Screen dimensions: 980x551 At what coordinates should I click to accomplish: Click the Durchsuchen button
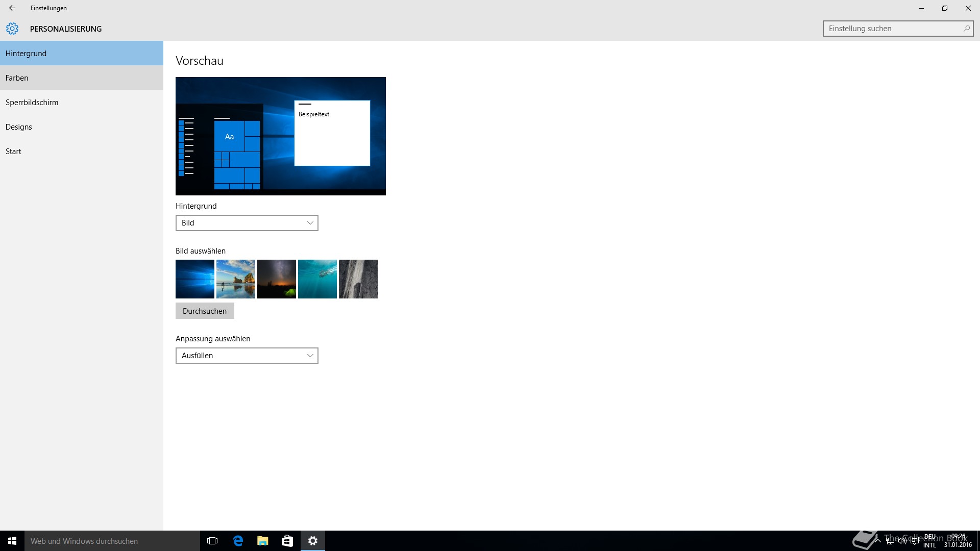[x=205, y=311]
